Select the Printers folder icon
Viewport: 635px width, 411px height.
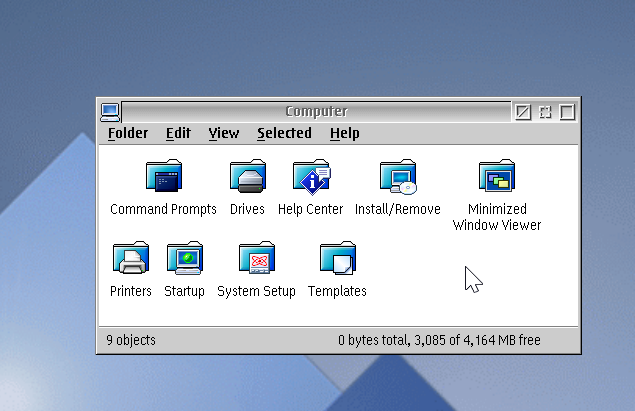[x=130, y=260]
